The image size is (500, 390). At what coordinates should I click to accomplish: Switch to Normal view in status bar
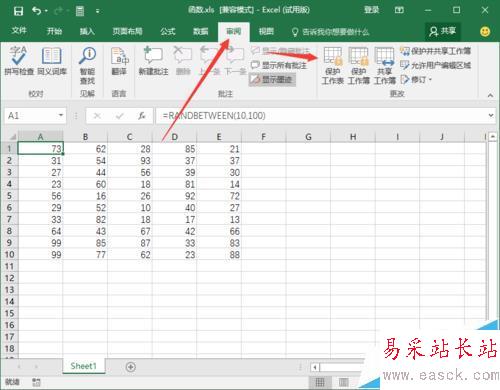pyautogui.click(x=320, y=382)
